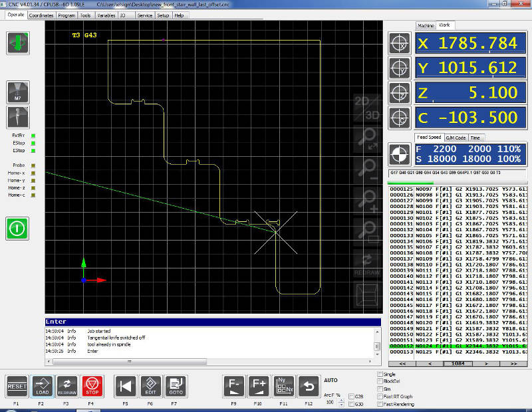Increase feed override with F+ button

point(258,386)
